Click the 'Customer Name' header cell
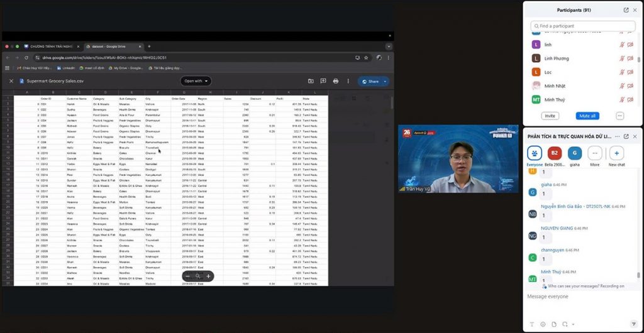 tap(79, 99)
